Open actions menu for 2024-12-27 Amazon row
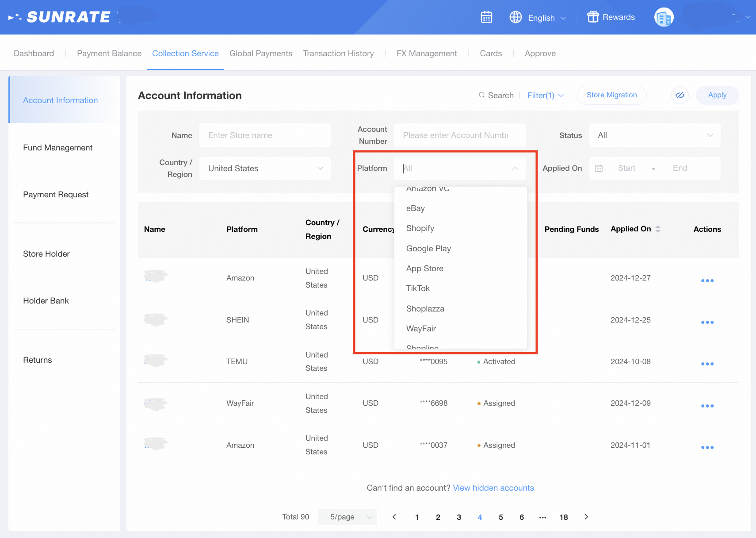This screenshot has height=538, width=756. 707,281
